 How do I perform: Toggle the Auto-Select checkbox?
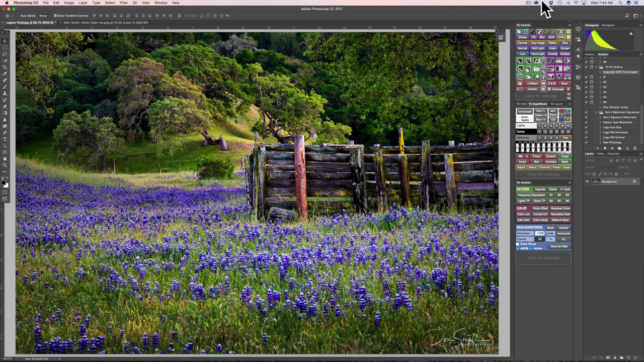[19, 16]
